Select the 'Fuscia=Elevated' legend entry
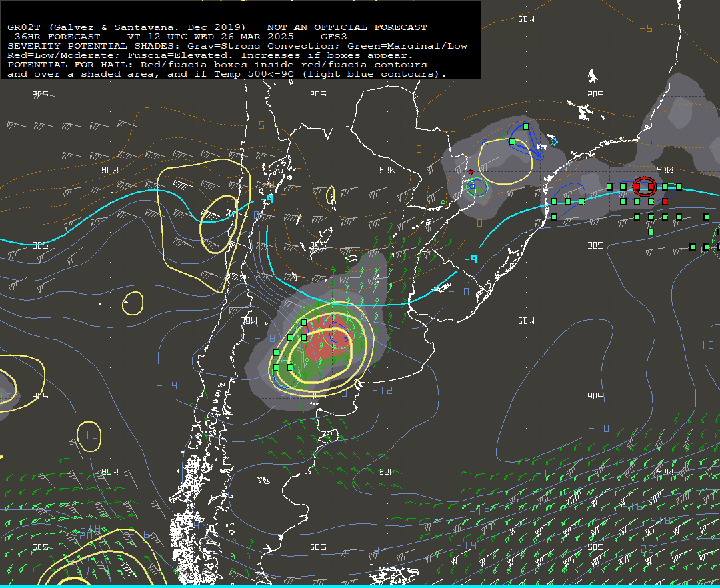The width and height of the screenshot is (720, 588). coord(178,55)
